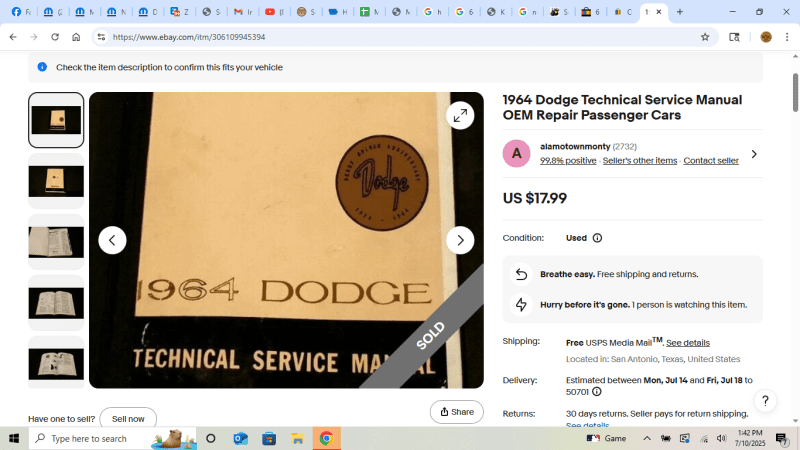
Task: Open Seller's other items link
Action: pyautogui.click(x=640, y=160)
